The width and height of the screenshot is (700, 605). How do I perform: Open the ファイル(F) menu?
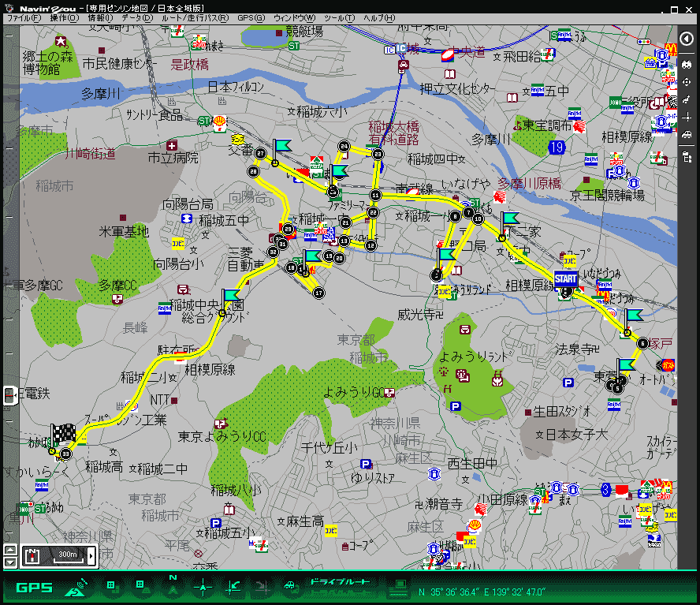(24, 18)
